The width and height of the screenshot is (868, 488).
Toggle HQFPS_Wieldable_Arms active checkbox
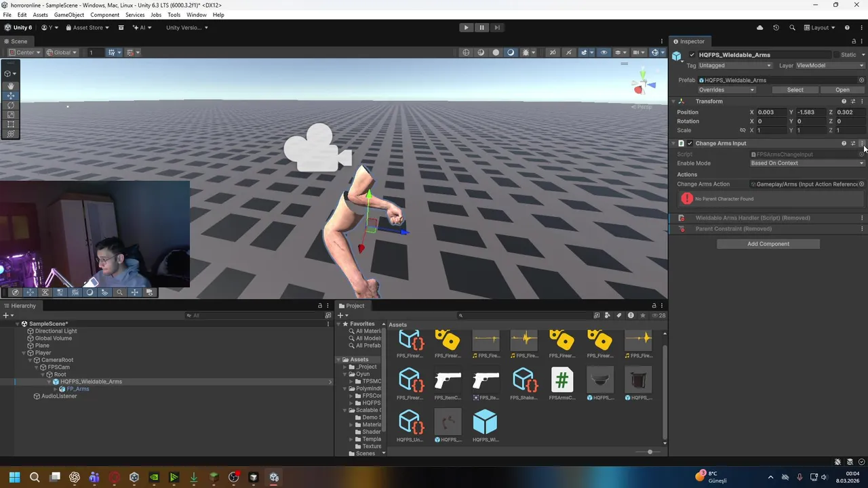coord(692,55)
